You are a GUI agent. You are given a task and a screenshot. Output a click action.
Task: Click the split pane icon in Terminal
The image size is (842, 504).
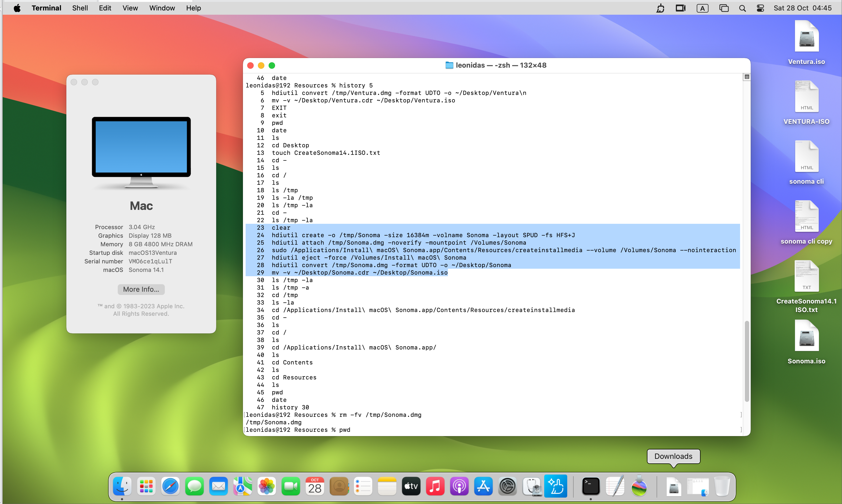746,77
